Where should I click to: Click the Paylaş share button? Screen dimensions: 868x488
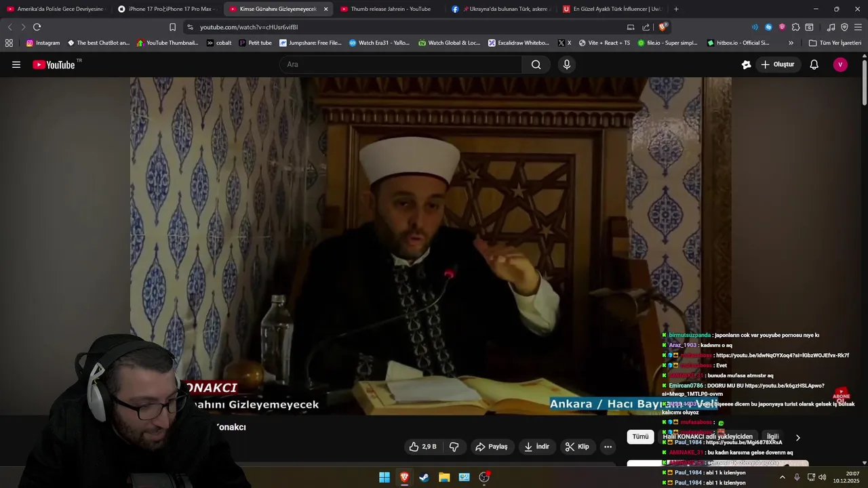[492, 447]
